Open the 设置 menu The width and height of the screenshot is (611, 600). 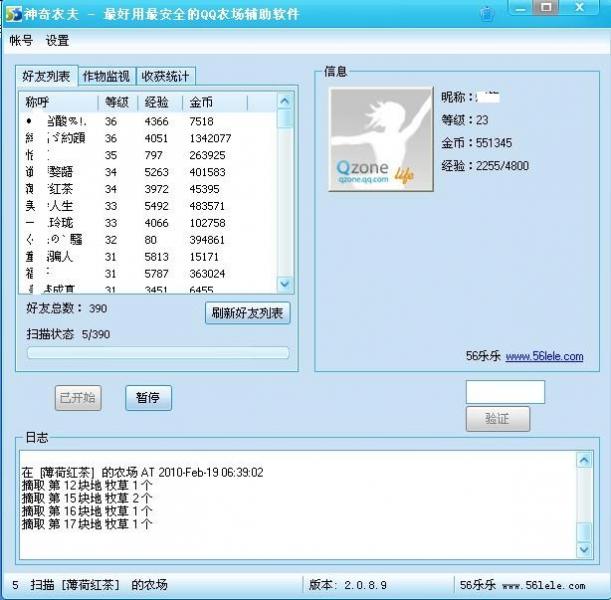57,41
